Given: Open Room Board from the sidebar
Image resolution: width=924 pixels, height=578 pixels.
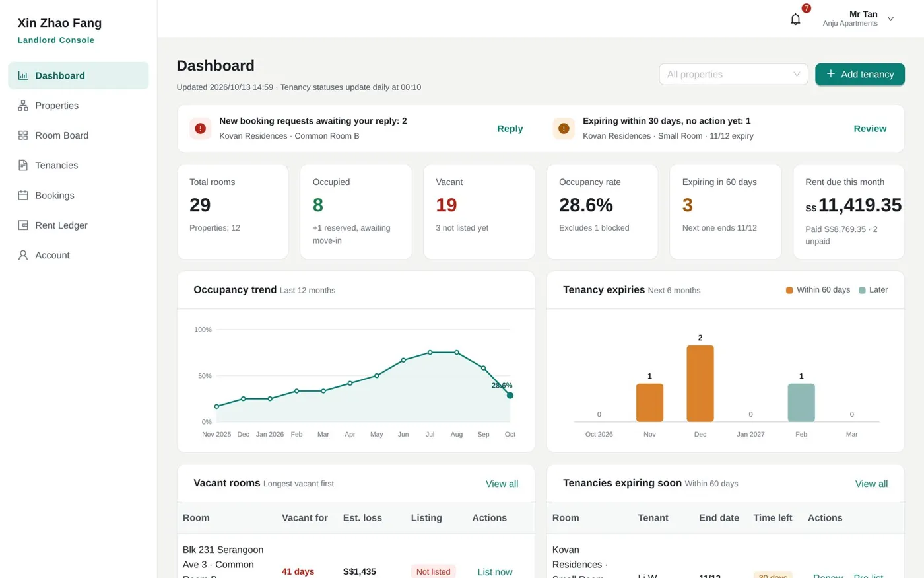Looking at the screenshot, I should click(x=79, y=135).
